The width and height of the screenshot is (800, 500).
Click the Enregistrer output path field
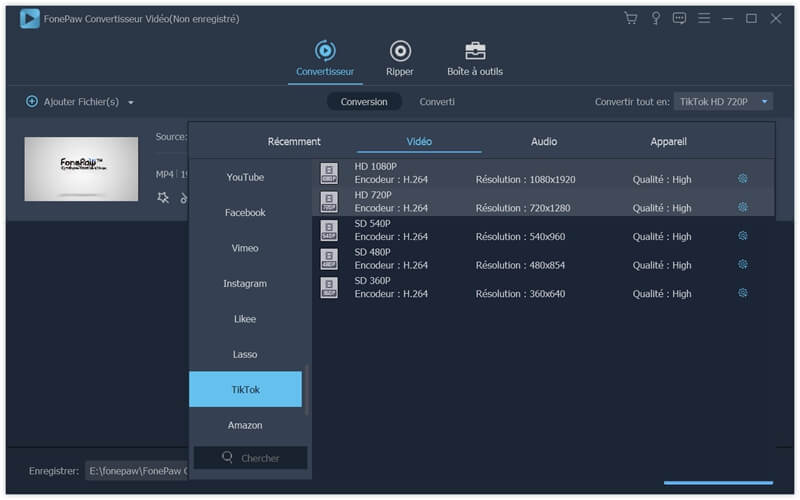pos(138,470)
